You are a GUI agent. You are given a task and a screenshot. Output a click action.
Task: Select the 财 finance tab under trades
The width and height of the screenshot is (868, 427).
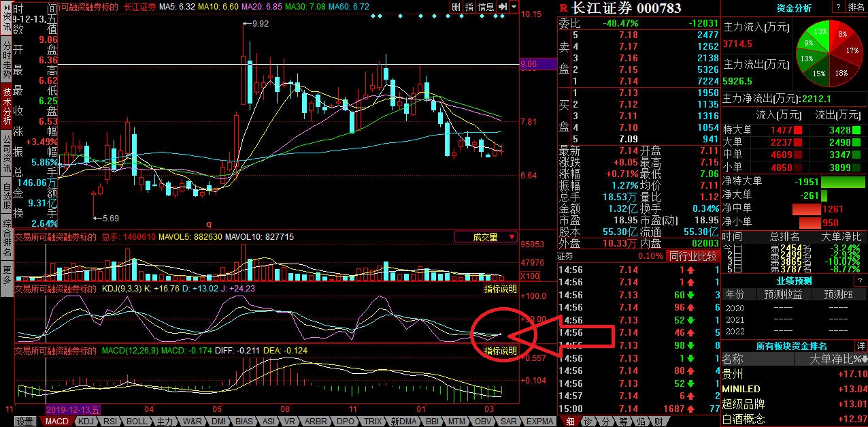pyautogui.click(x=658, y=422)
